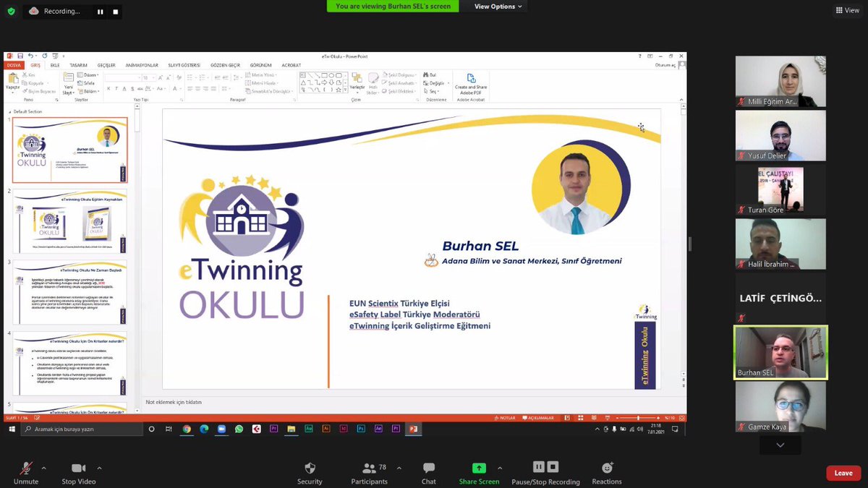
Task: Open the Seç select dropdown
Action: click(x=431, y=91)
